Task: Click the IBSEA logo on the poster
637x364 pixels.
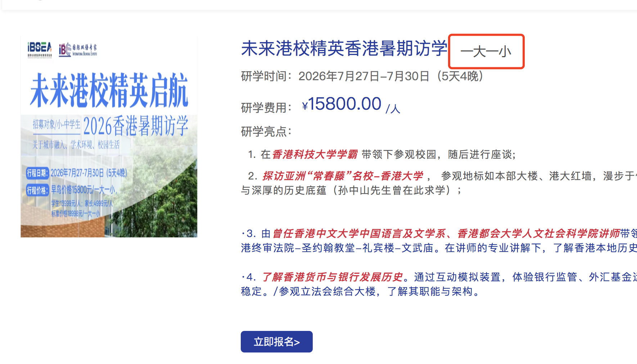Action: 40,50
